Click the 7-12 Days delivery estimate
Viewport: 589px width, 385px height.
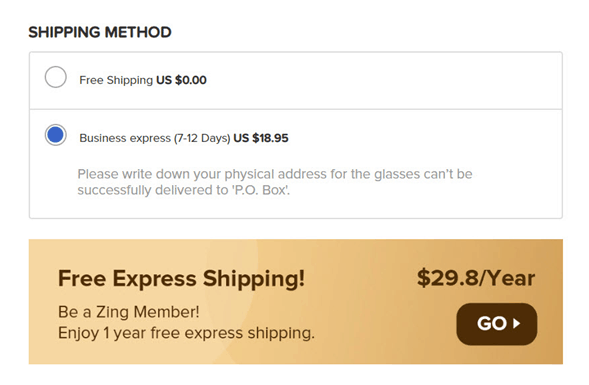202,138
